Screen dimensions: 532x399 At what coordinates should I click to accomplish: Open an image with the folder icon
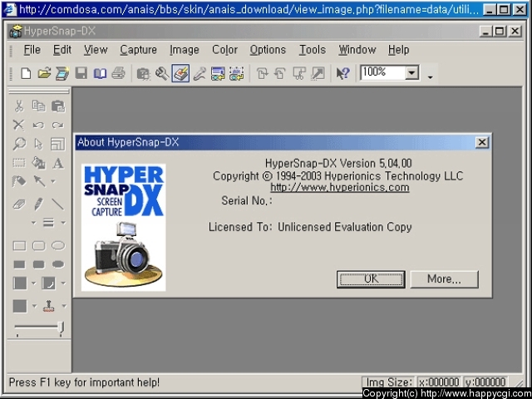coord(44,73)
